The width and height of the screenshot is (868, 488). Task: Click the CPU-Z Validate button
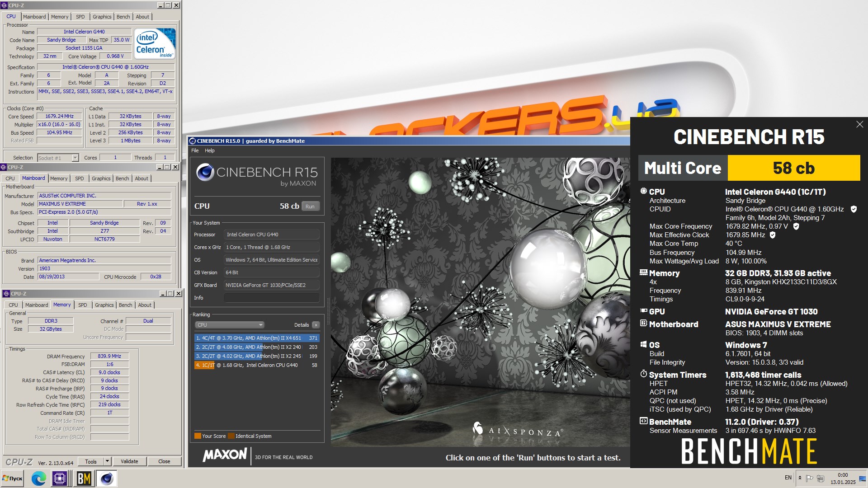tap(129, 461)
